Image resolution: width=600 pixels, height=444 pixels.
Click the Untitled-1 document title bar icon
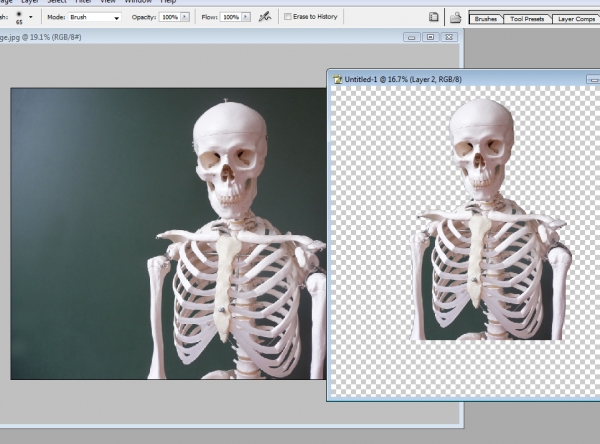(337, 79)
